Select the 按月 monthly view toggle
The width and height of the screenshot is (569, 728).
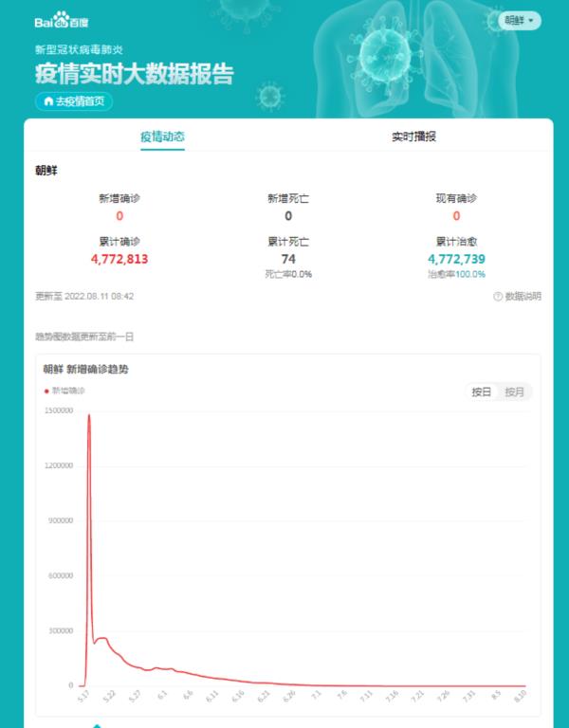514,391
